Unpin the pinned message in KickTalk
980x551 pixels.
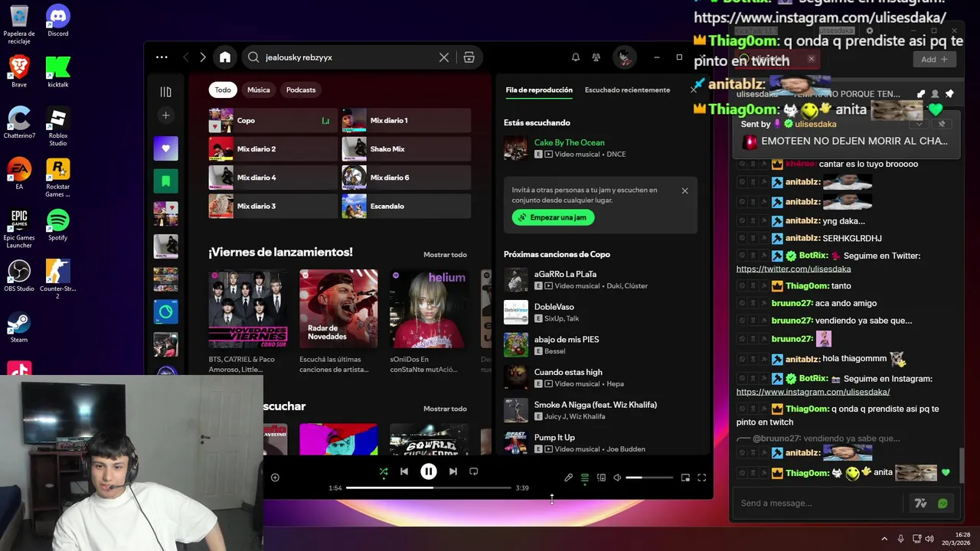tap(942, 124)
